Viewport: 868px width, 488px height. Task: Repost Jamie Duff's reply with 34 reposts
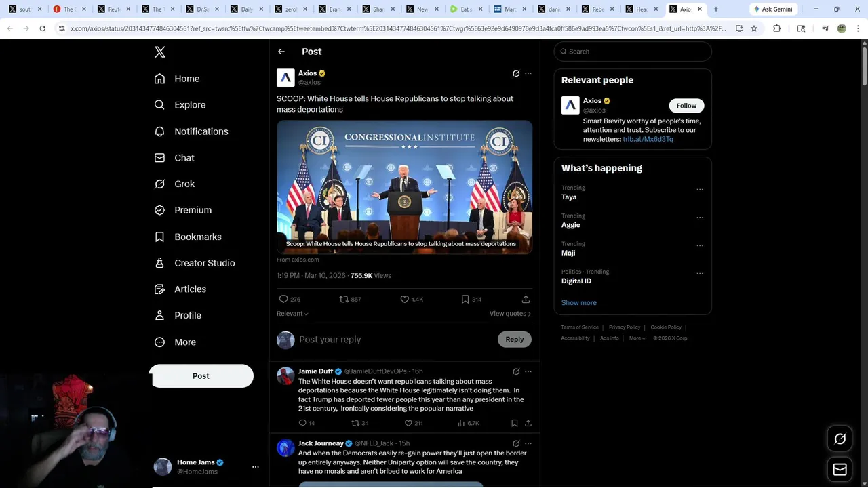point(355,423)
